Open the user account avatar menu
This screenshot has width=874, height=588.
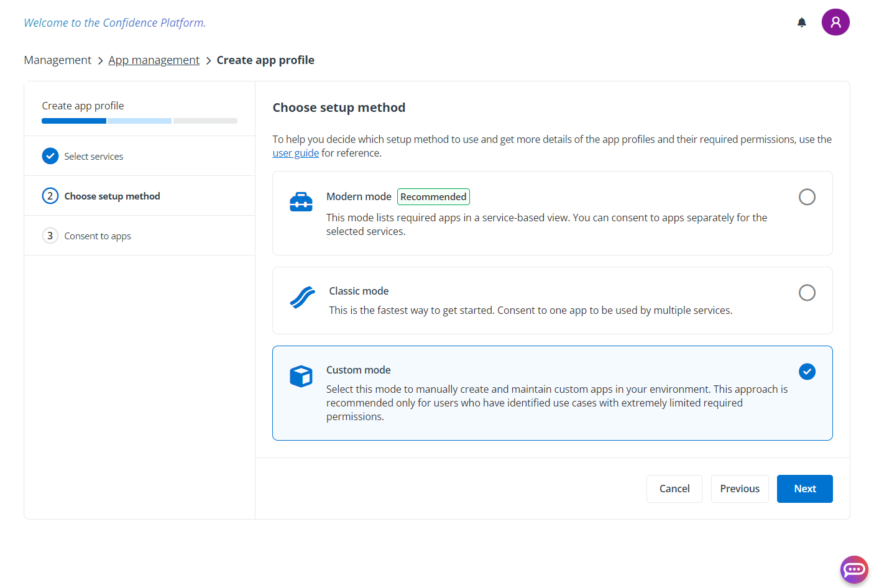pyautogui.click(x=835, y=22)
